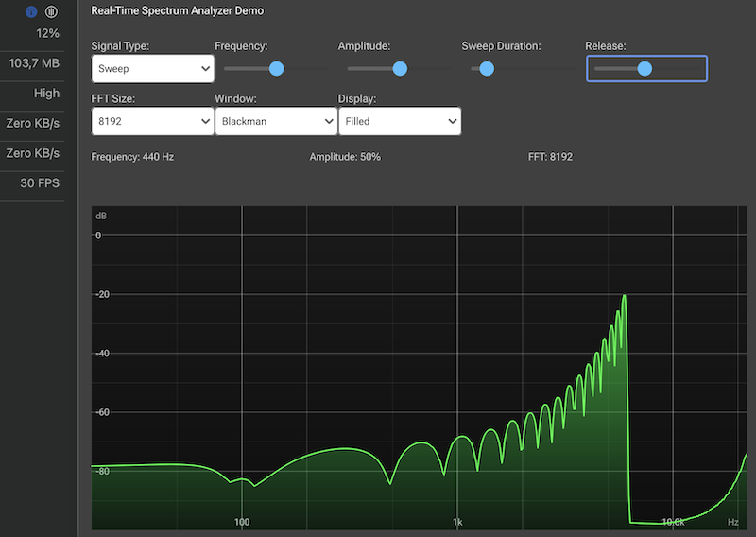
Task: Open the Window dropdown showing Blackman
Action: 276,121
